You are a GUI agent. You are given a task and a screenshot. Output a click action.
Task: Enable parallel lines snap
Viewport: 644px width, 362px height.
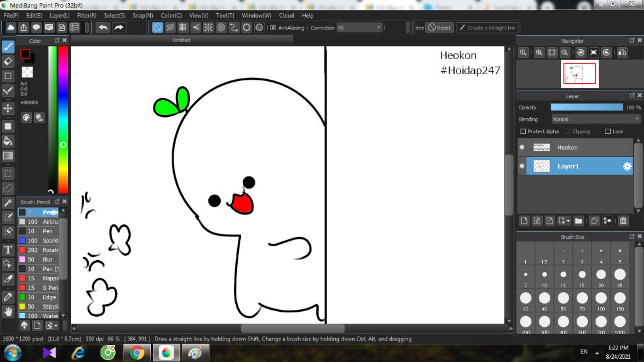click(170, 28)
